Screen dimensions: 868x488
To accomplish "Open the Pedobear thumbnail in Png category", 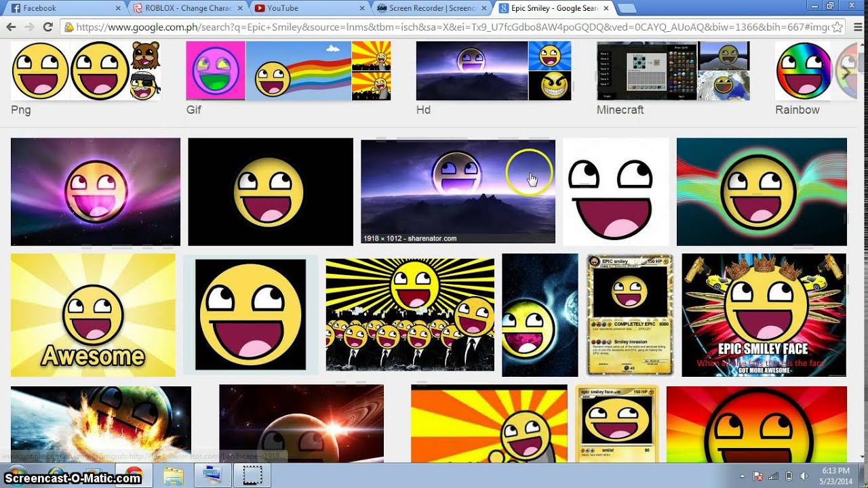I will click(x=145, y=56).
